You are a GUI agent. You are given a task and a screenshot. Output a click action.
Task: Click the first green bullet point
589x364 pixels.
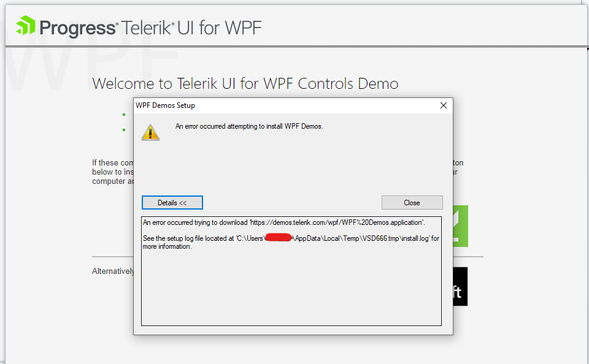[124, 115]
